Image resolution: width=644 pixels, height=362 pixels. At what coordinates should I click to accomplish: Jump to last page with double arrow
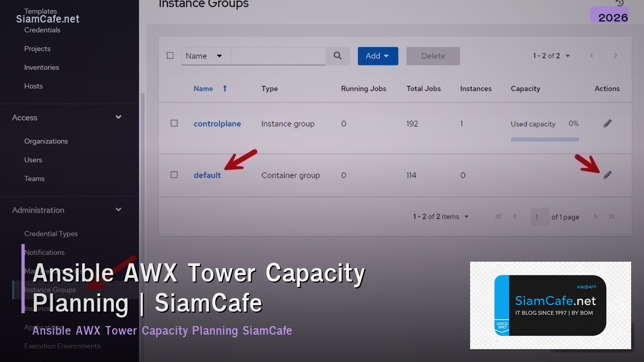point(611,217)
